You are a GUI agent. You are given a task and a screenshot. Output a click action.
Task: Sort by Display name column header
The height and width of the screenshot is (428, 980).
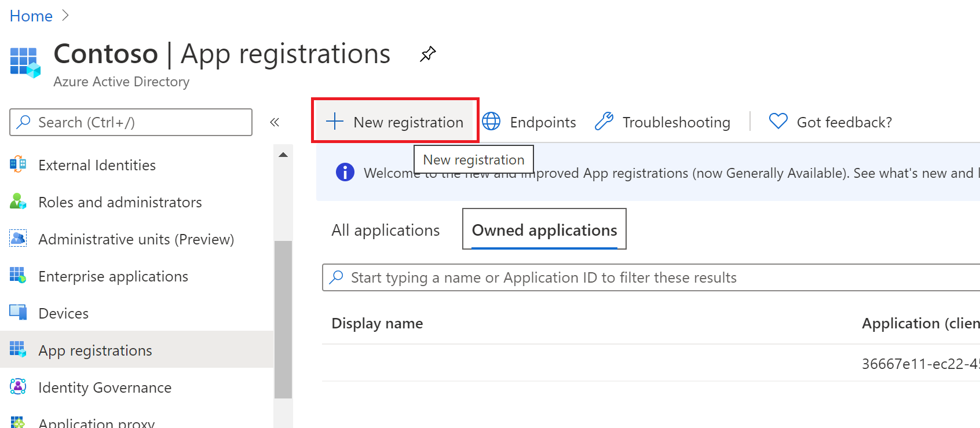[x=377, y=324]
